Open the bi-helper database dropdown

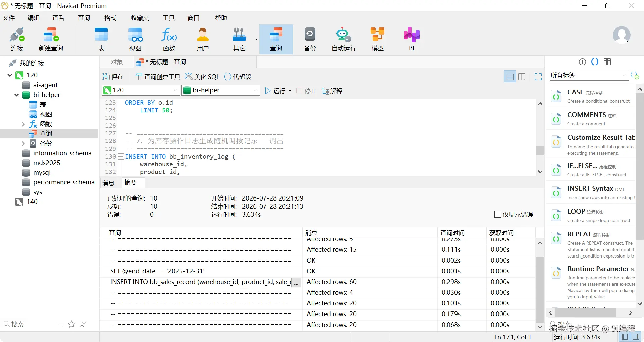pyautogui.click(x=255, y=90)
